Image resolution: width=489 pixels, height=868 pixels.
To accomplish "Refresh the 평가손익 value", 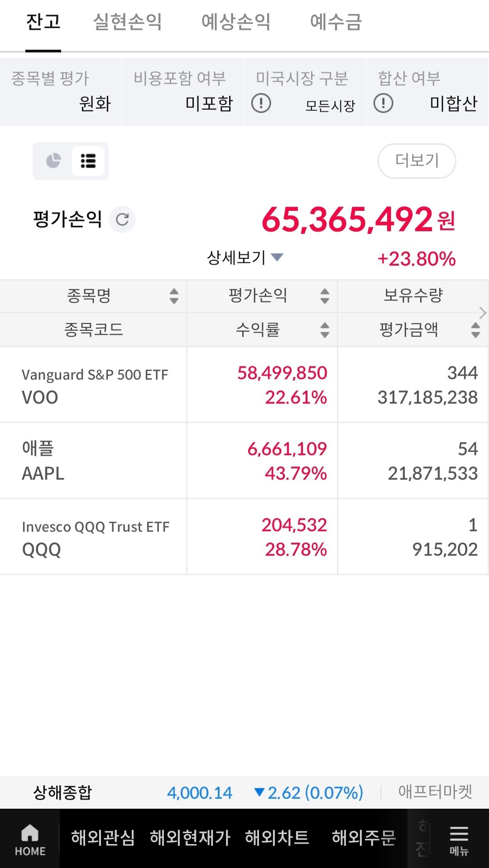I will tap(122, 219).
